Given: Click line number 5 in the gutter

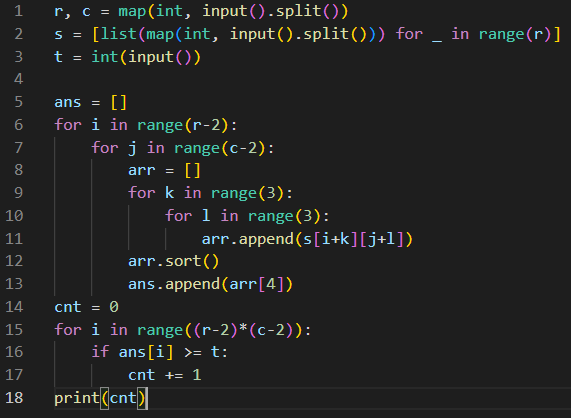Looking at the screenshot, I should pos(19,102).
